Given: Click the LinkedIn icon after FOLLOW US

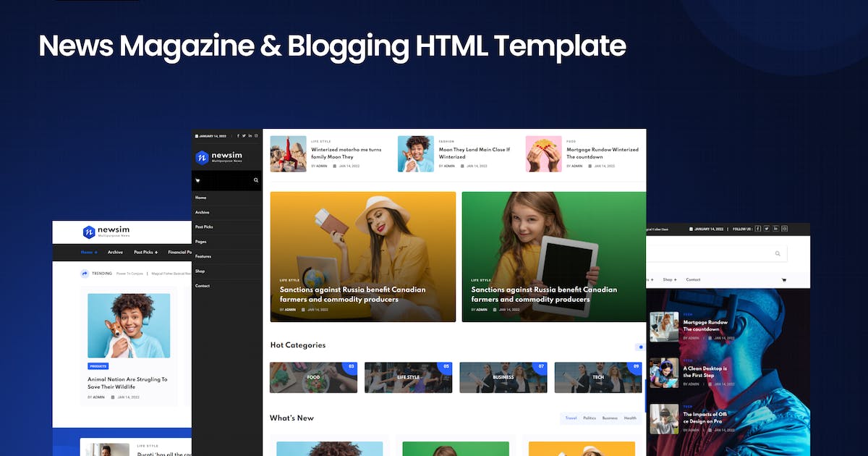Looking at the screenshot, I should [x=775, y=229].
